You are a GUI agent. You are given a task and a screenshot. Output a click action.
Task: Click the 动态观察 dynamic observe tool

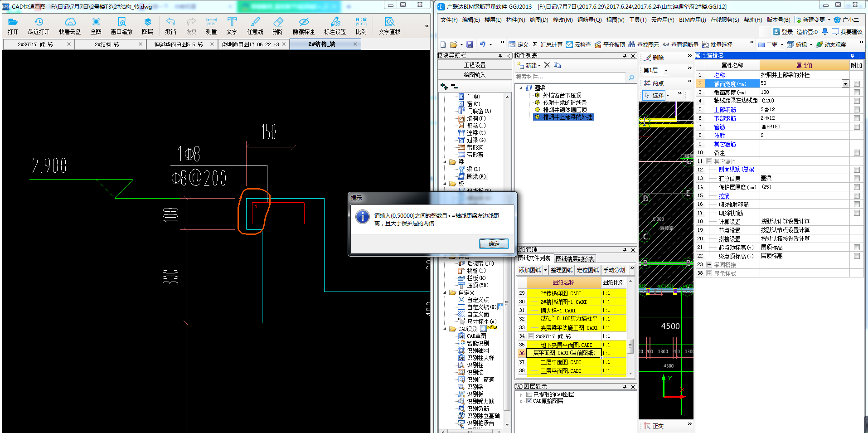tap(831, 44)
